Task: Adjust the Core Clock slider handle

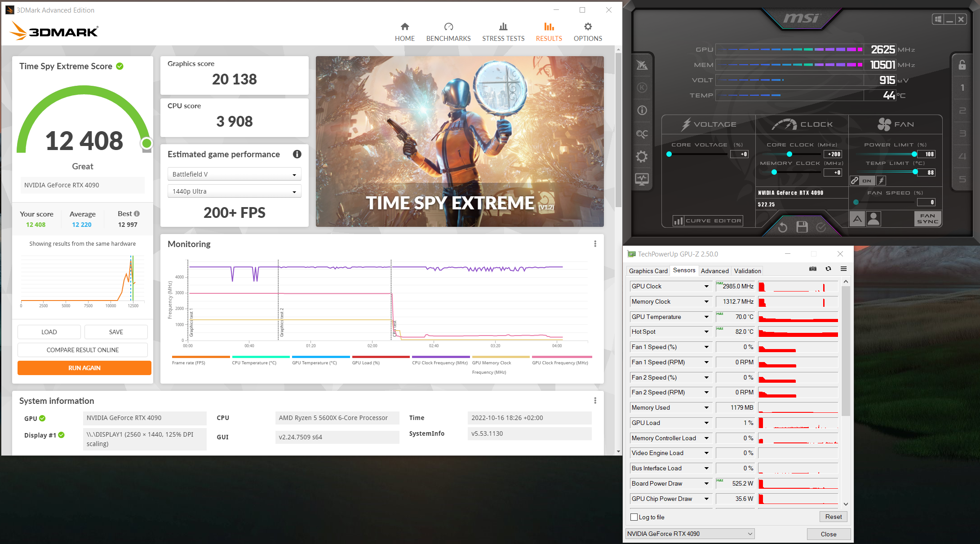Action: point(789,154)
